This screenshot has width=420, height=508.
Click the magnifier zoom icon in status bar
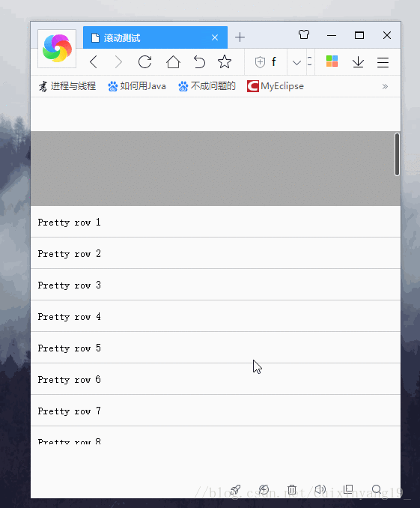click(x=377, y=489)
